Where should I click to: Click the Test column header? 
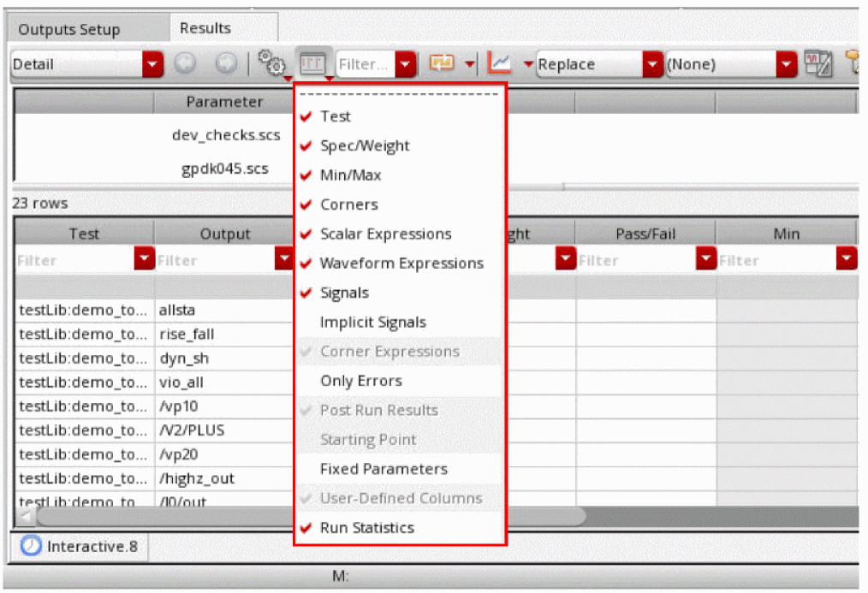click(x=84, y=234)
